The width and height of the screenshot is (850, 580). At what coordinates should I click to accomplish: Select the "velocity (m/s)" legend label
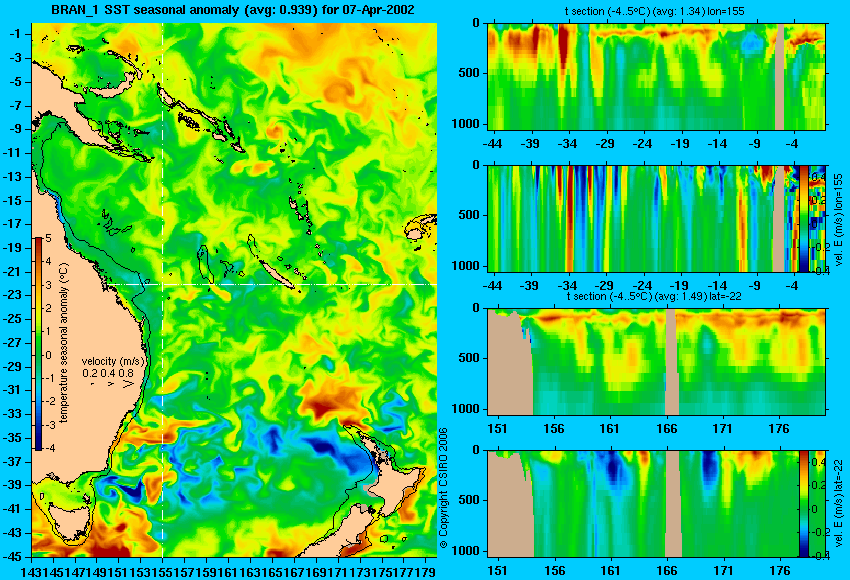113,361
